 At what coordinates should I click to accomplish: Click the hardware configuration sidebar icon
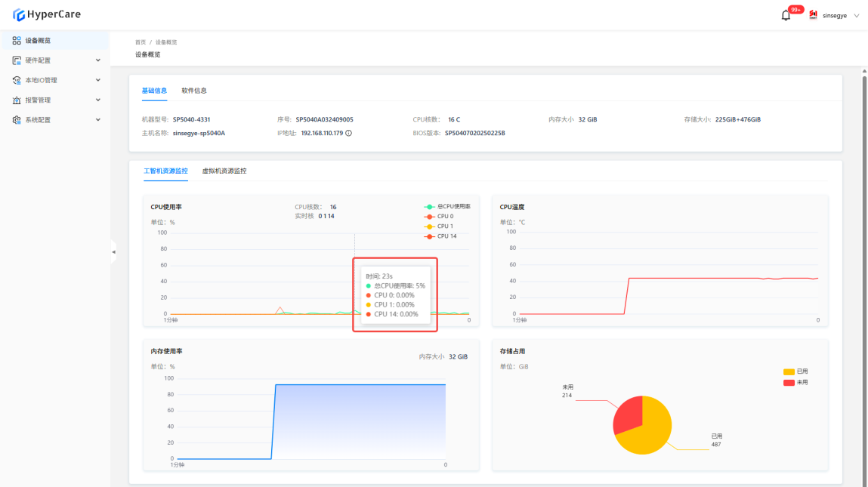pos(17,60)
